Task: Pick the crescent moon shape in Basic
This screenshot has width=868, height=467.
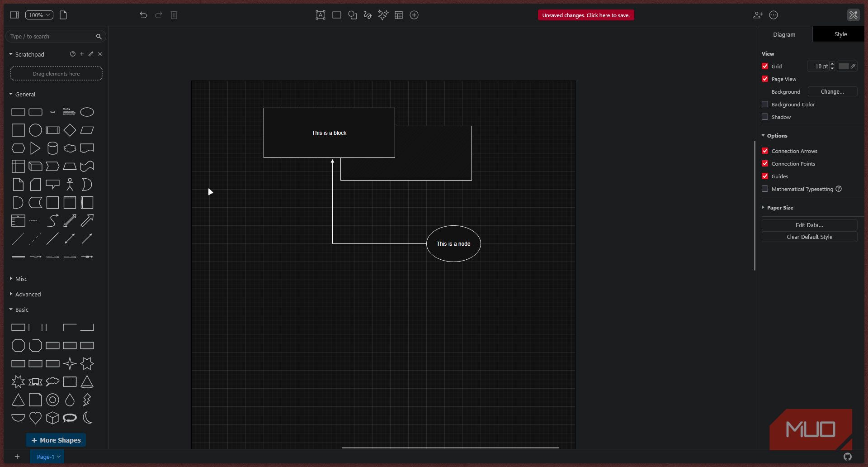Action: (x=88, y=418)
